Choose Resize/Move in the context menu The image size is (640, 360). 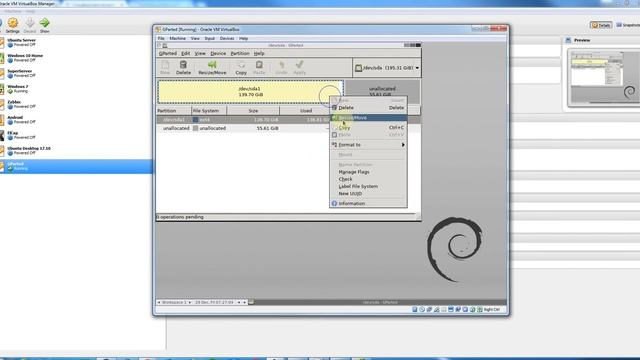(368, 118)
